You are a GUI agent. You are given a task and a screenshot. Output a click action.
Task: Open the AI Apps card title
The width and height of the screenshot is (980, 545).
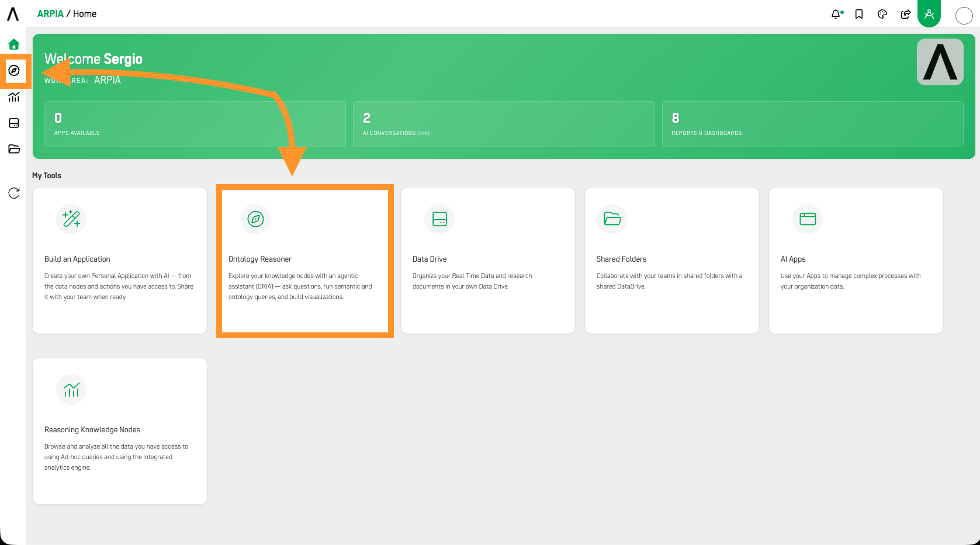click(793, 259)
